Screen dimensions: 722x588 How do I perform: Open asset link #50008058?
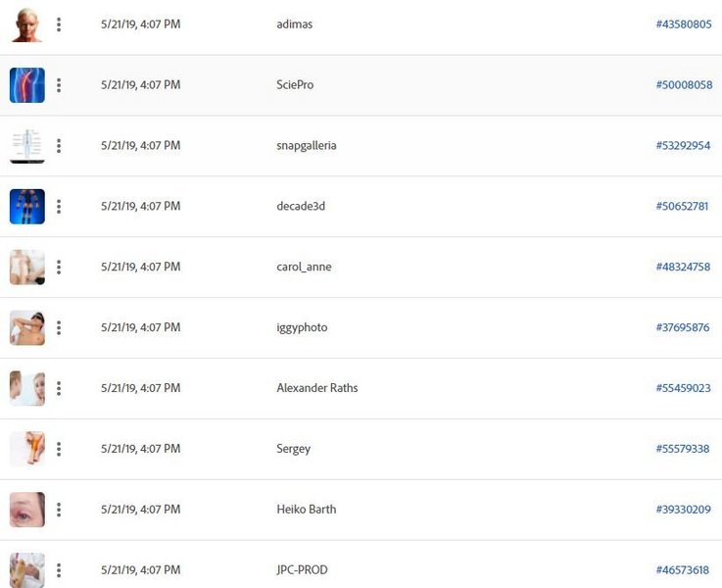[x=684, y=85]
